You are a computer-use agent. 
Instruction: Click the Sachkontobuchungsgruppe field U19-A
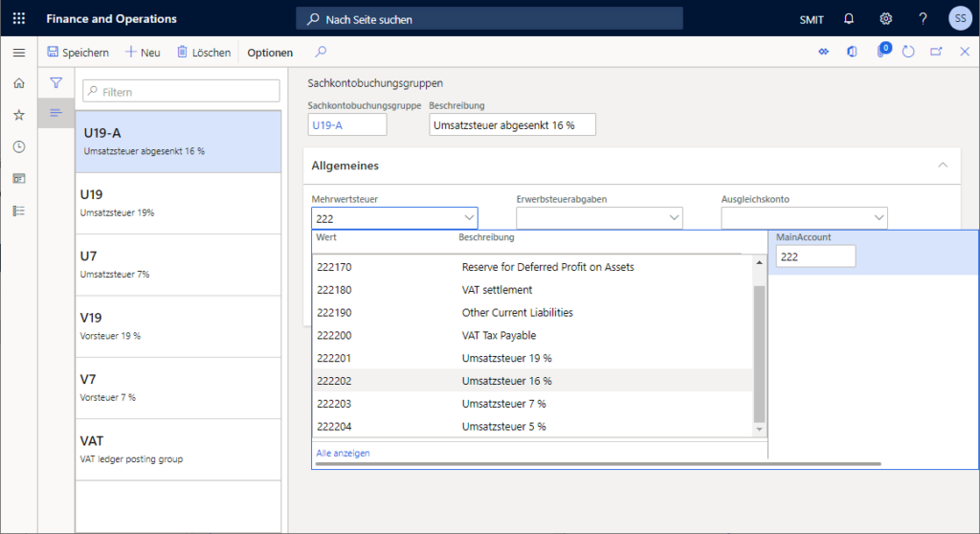click(x=346, y=124)
